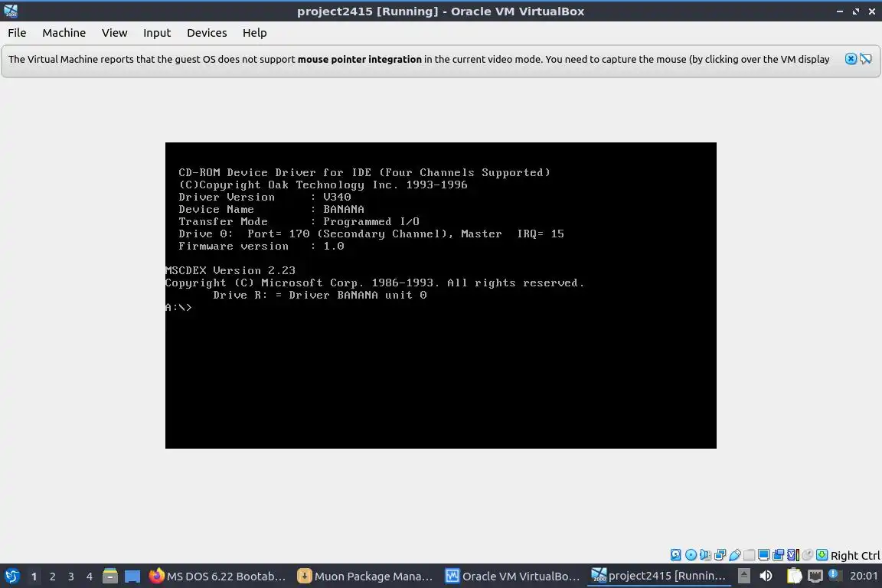This screenshot has height=588, width=882.
Task: Click the VirtualBox icon in title bar
Action: coord(11,11)
